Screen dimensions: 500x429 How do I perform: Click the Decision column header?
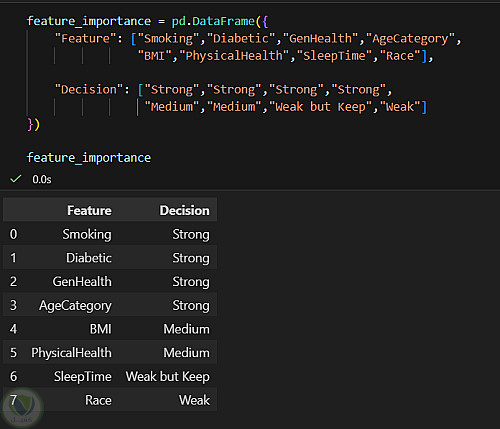click(x=184, y=210)
